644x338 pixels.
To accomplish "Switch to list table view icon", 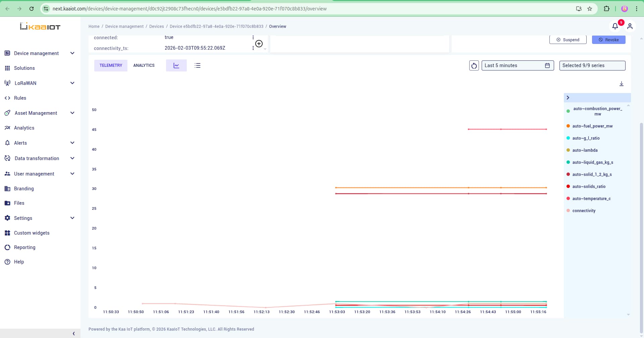I will click(198, 65).
